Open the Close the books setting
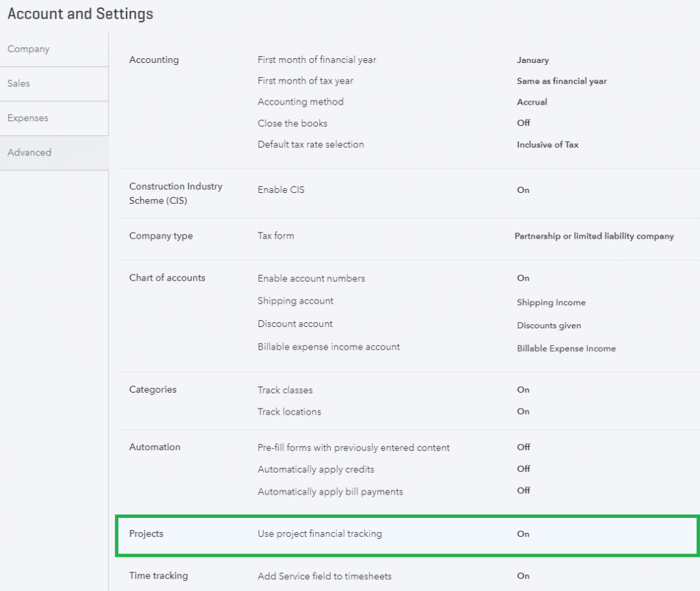Screen dimensions: 700x591 (293, 123)
